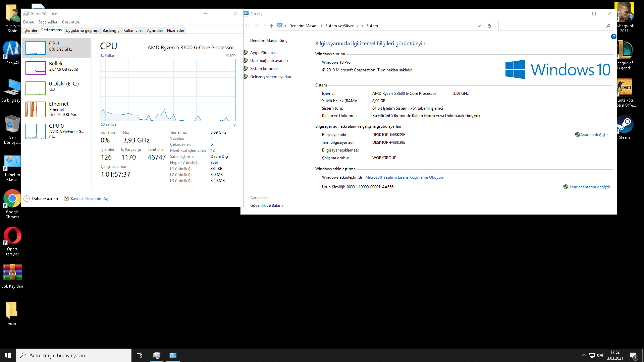Expand chevron after Sistem ve Güvenlik breadcrumb

tap(362, 26)
